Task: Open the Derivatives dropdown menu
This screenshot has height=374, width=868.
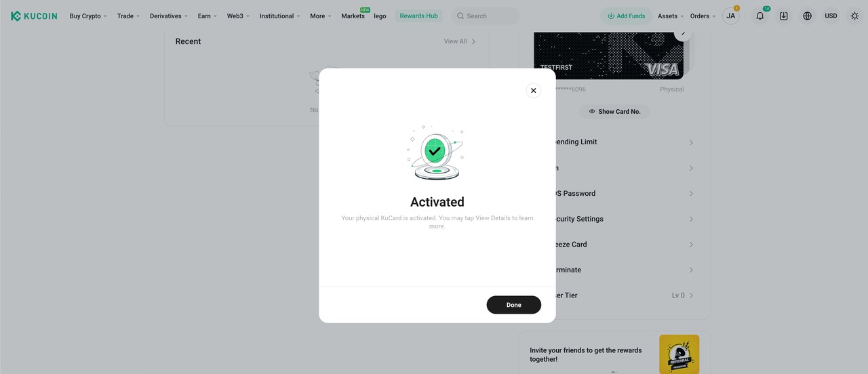Action: click(169, 16)
